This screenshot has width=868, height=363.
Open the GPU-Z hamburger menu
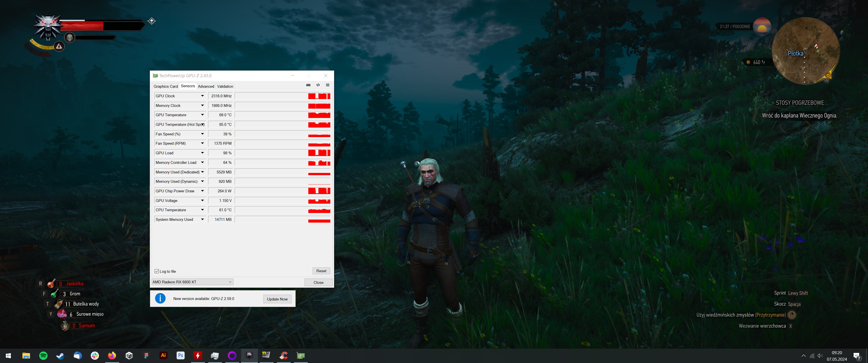point(328,85)
